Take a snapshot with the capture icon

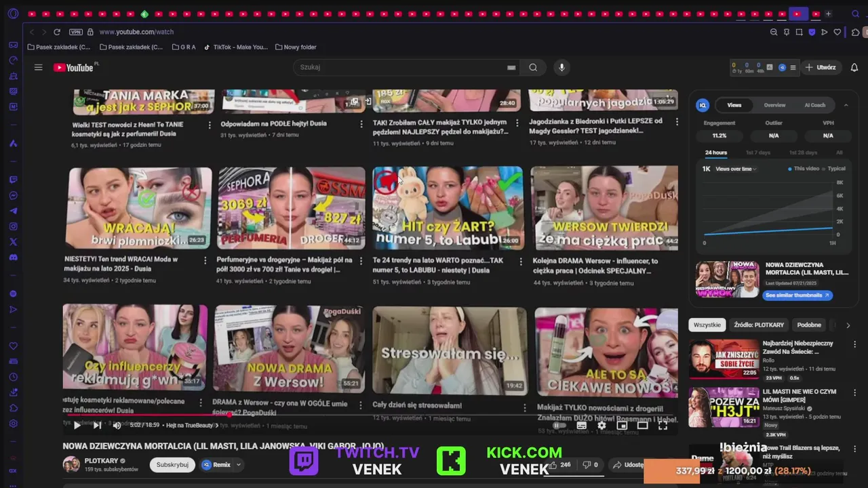pyautogui.click(x=800, y=32)
